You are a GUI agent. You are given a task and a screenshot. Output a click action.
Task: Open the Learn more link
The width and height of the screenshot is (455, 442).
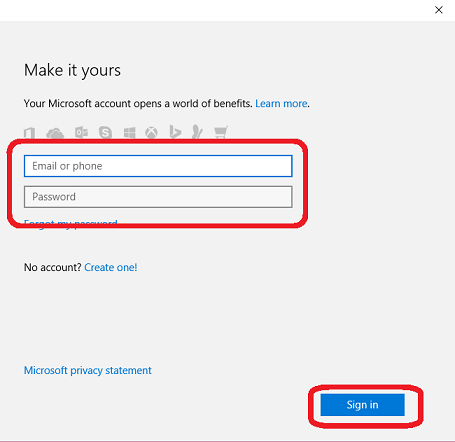point(281,104)
